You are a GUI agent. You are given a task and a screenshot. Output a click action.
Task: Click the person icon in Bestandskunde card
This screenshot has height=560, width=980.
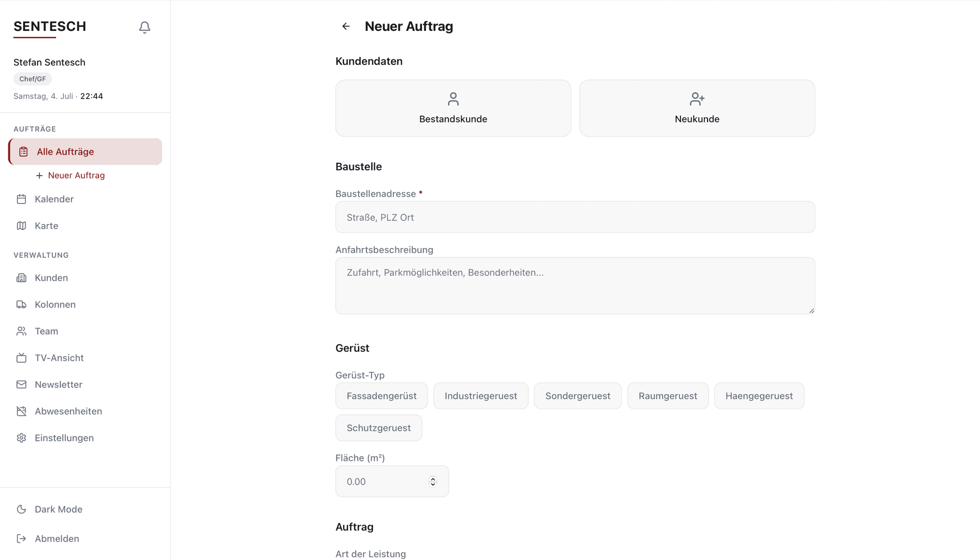coord(453,99)
